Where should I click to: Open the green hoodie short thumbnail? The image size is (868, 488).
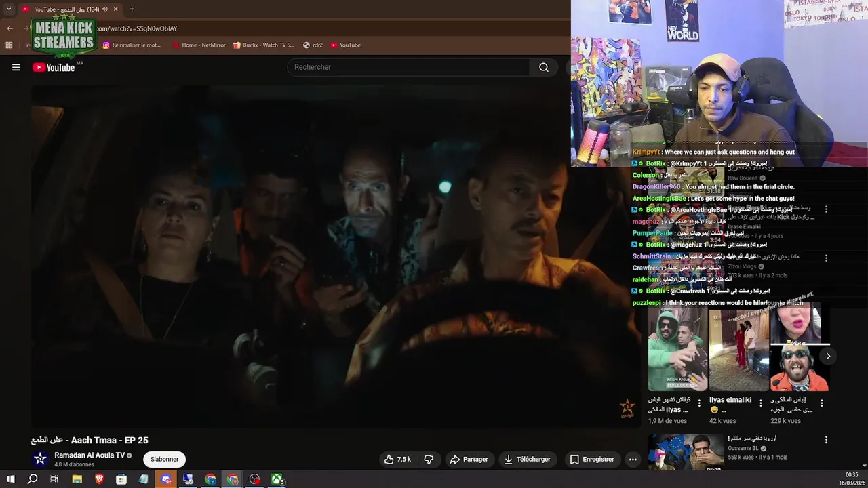(677, 349)
